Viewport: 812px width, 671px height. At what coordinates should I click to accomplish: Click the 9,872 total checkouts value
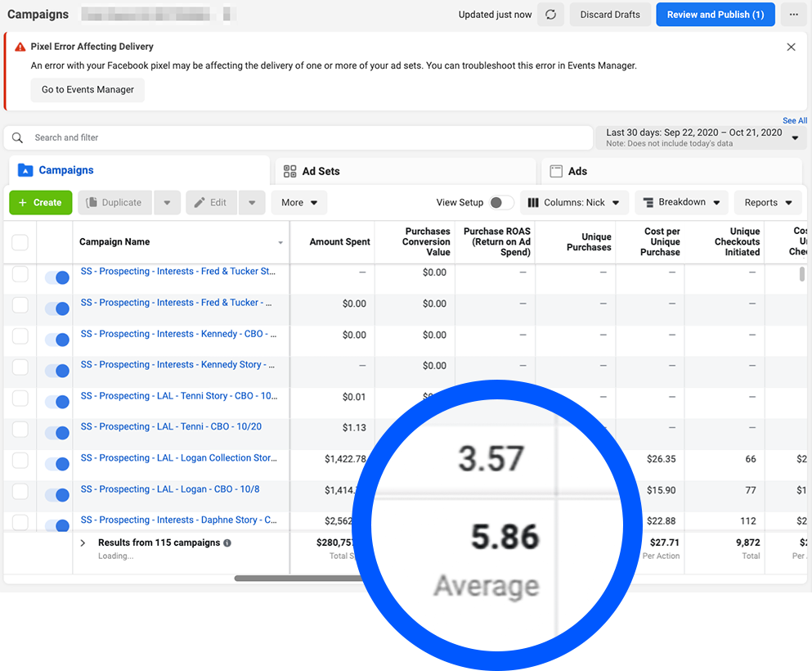click(747, 543)
